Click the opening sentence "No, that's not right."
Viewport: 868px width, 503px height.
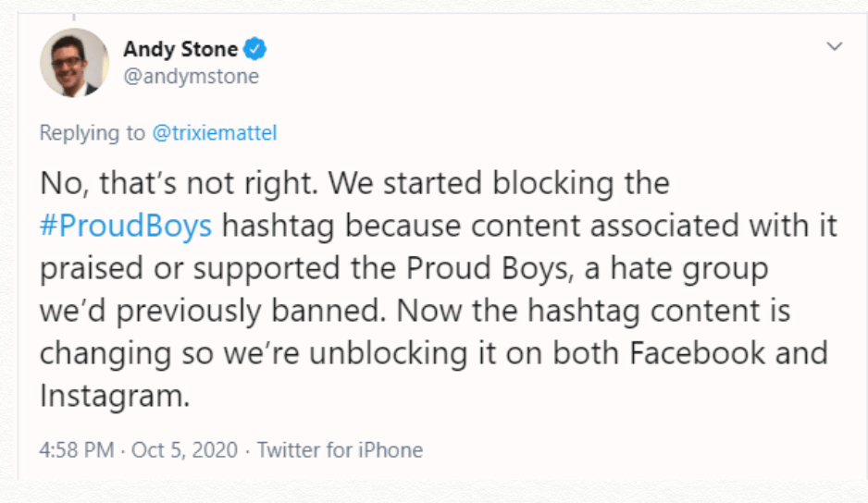[x=179, y=183]
